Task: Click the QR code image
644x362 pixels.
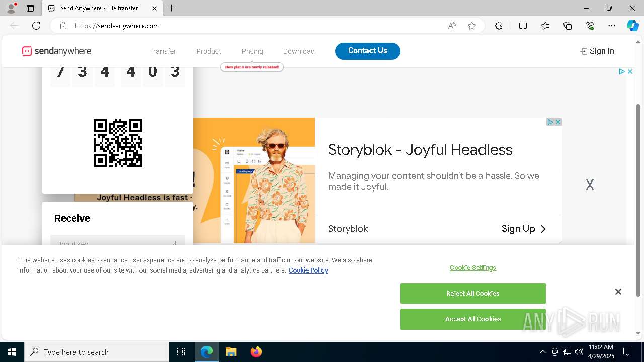Action: click(118, 143)
